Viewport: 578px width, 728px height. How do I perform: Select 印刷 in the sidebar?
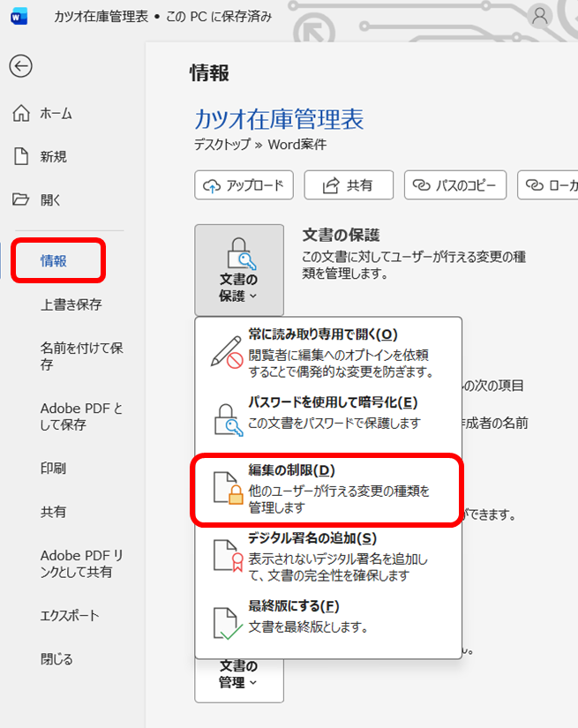[x=53, y=469]
